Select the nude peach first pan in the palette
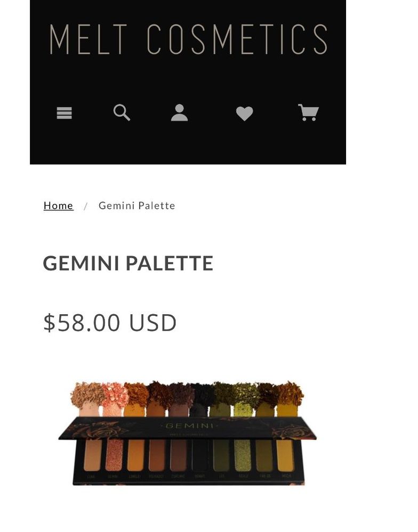Screen dimensions: 418x532 (93, 455)
